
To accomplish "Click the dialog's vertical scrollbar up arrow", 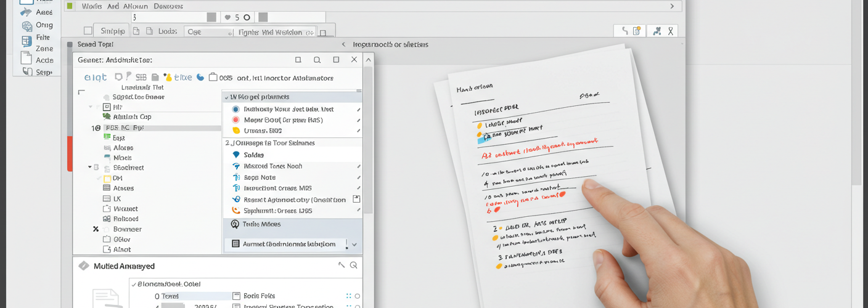I will (x=368, y=60).
